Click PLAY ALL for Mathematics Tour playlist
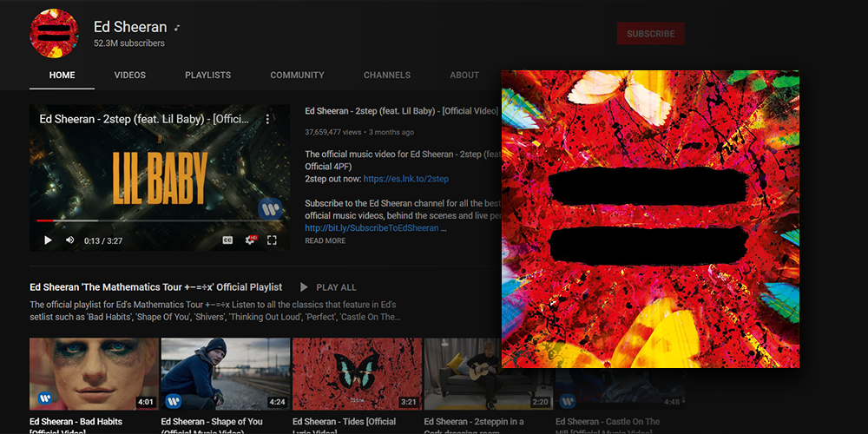 (x=328, y=287)
